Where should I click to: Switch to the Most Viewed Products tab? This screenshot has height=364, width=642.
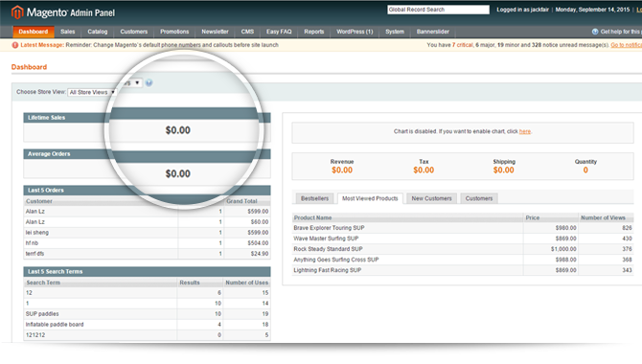click(370, 198)
